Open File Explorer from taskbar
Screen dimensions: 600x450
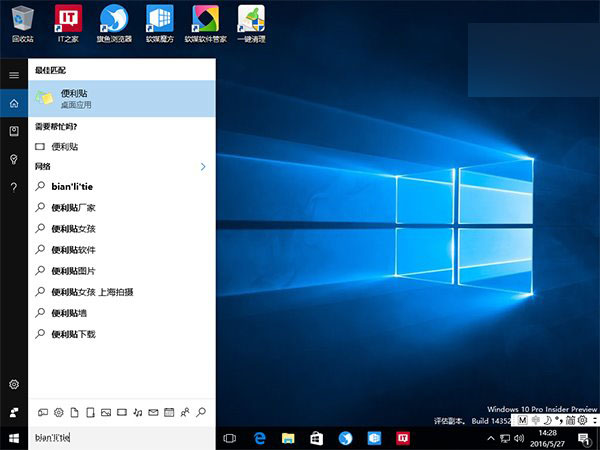pos(288,438)
